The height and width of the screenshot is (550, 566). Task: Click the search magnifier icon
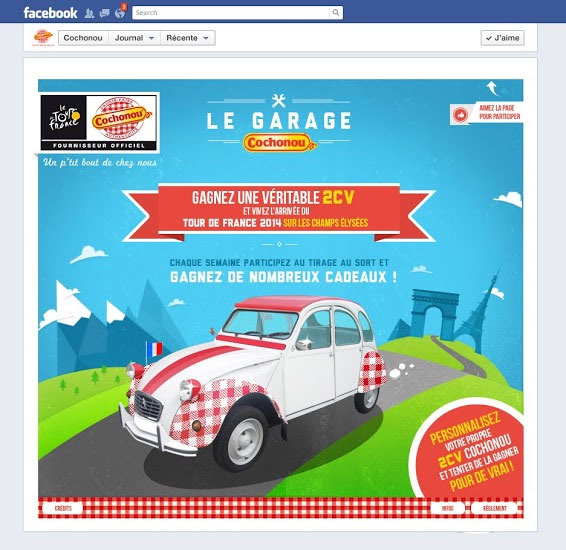336,13
